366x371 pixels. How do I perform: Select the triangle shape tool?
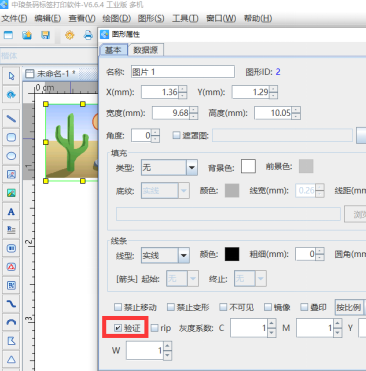point(11,359)
